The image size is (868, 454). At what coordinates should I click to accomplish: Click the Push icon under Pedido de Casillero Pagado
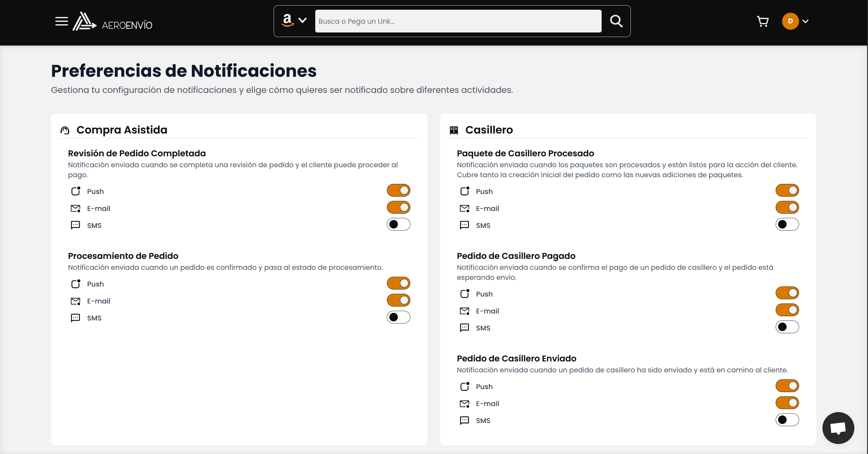pyautogui.click(x=464, y=294)
